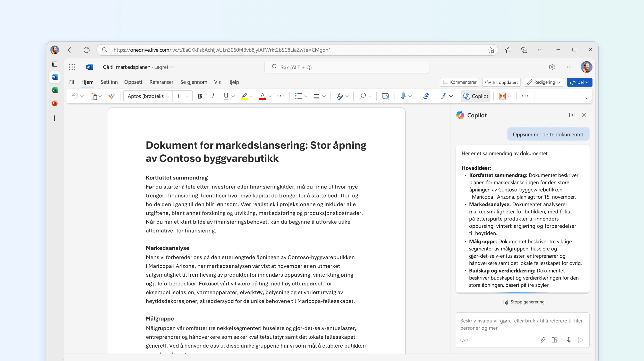Click the Undo arrow icon

pyautogui.click(x=75, y=96)
